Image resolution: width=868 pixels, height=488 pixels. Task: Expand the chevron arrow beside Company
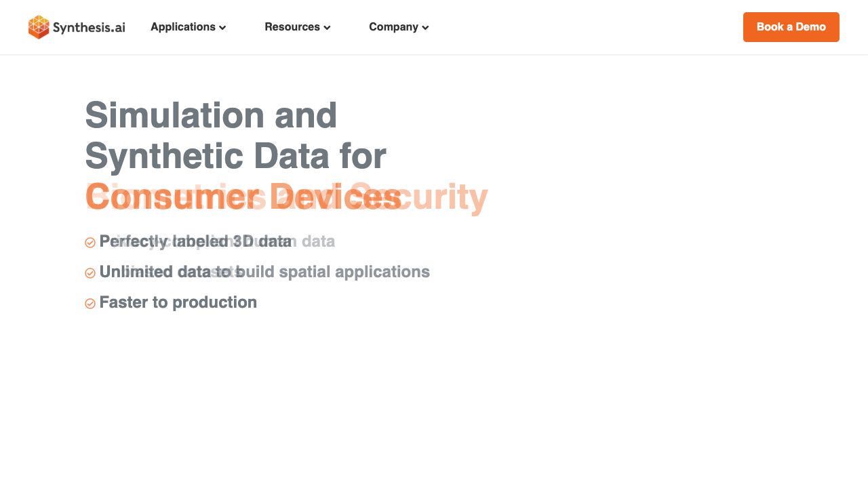[425, 28]
